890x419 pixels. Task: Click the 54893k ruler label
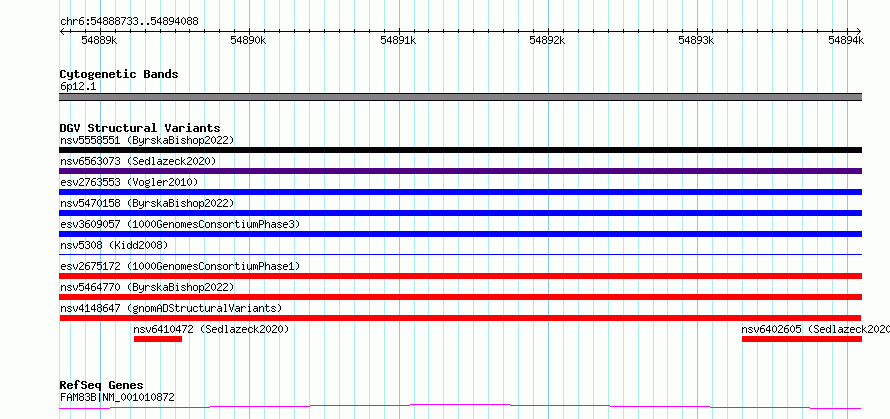click(696, 40)
